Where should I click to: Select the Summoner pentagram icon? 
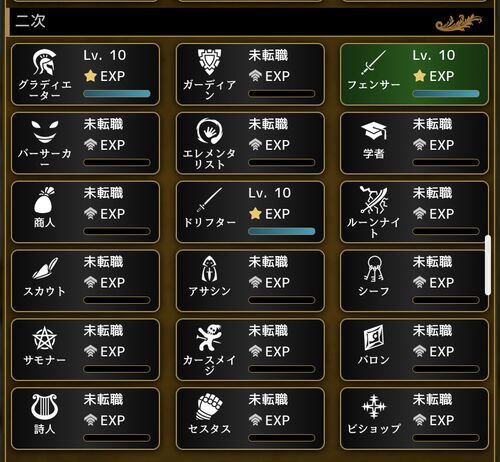pos(45,338)
